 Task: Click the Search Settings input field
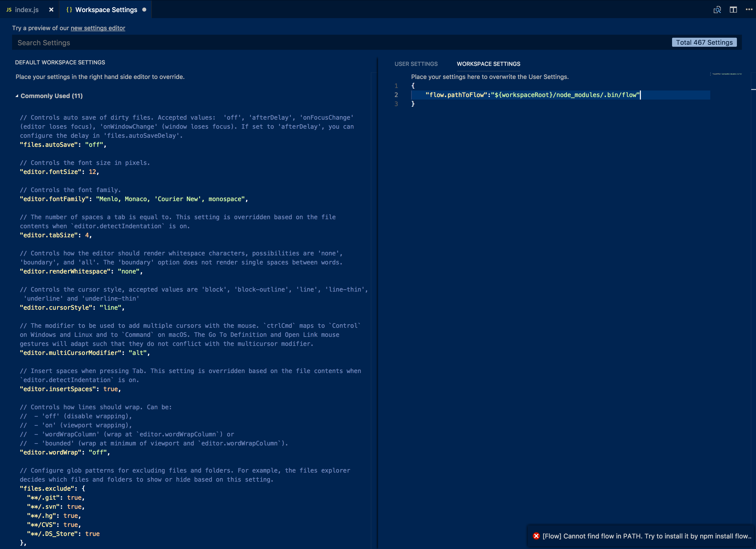[x=342, y=42]
